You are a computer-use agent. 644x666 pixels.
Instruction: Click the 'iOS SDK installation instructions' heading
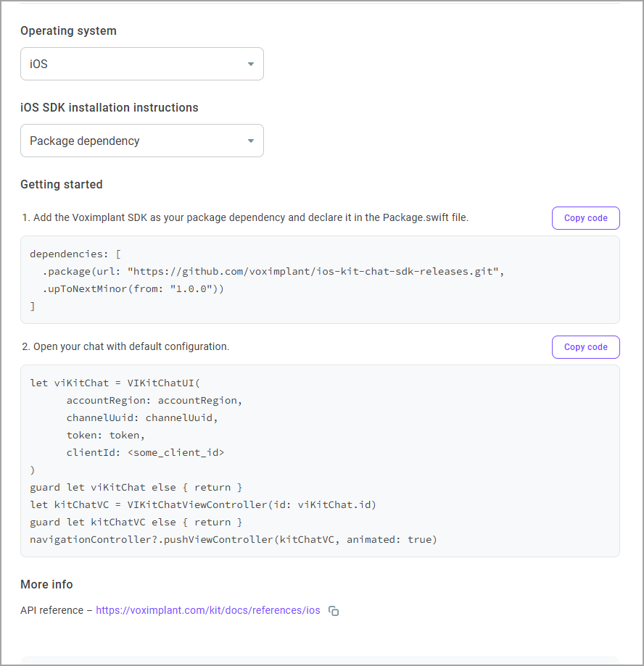[x=110, y=107]
